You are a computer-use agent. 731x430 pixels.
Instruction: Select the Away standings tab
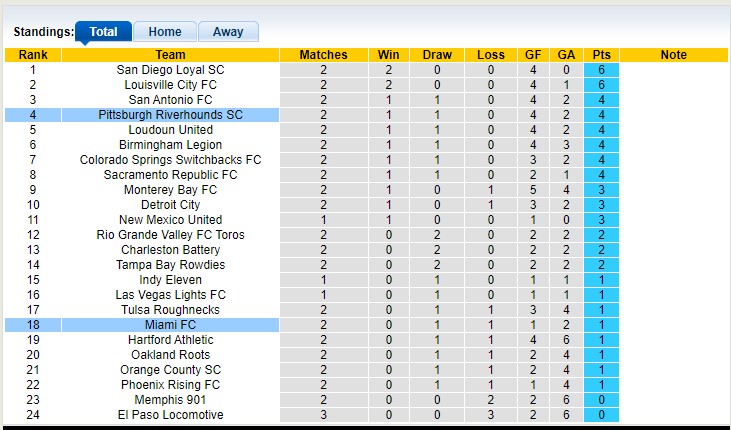tap(228, 32)
